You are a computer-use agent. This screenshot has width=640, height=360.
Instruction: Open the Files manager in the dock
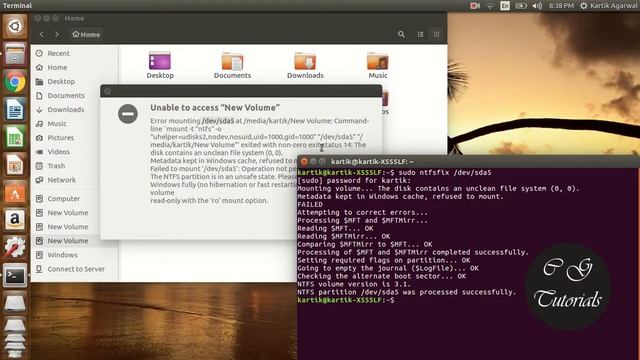[x=15, y=54]
